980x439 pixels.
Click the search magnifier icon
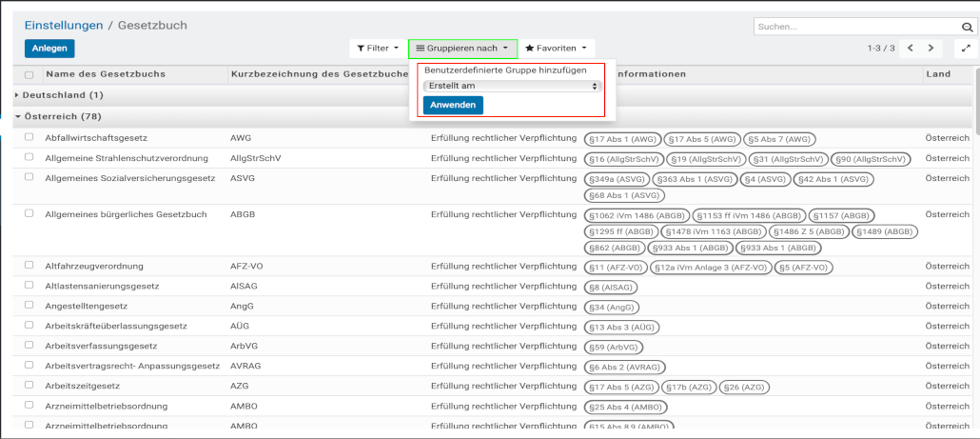[x=967, y=28]
